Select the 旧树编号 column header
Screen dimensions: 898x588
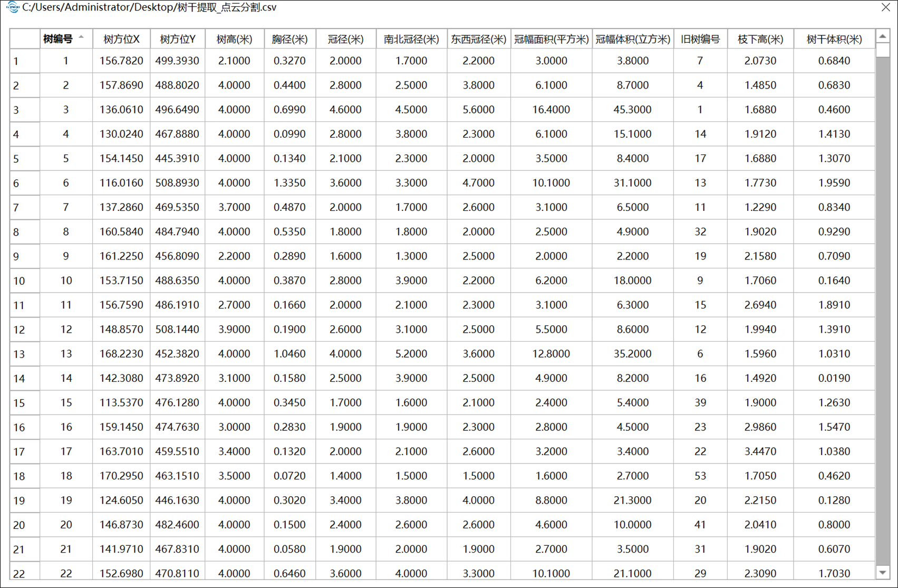coord(700,39)
